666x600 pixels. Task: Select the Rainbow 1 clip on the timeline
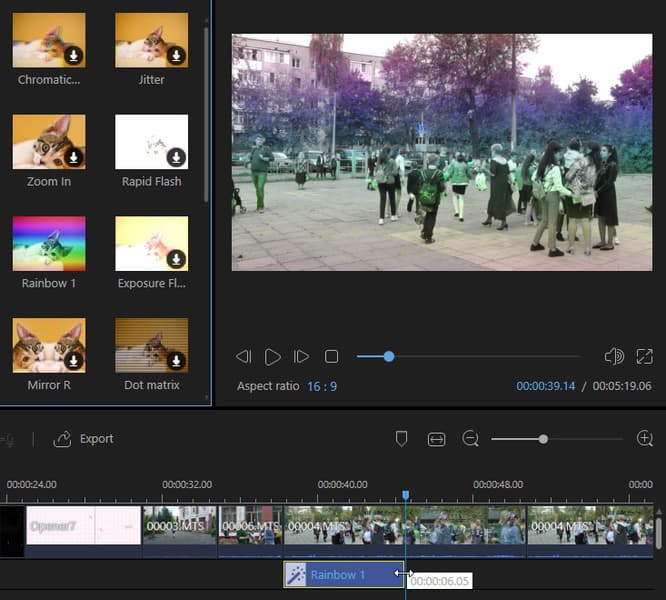[x=344, y=575]
